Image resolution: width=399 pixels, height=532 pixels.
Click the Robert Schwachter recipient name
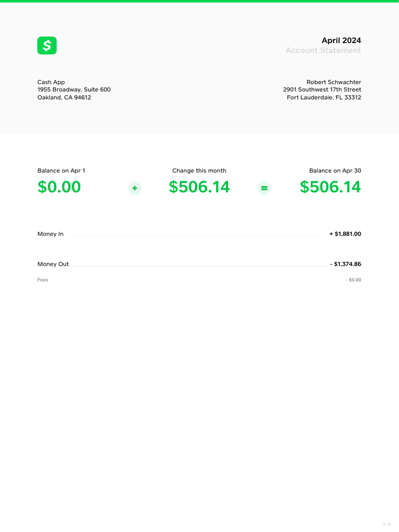[334, 82]
